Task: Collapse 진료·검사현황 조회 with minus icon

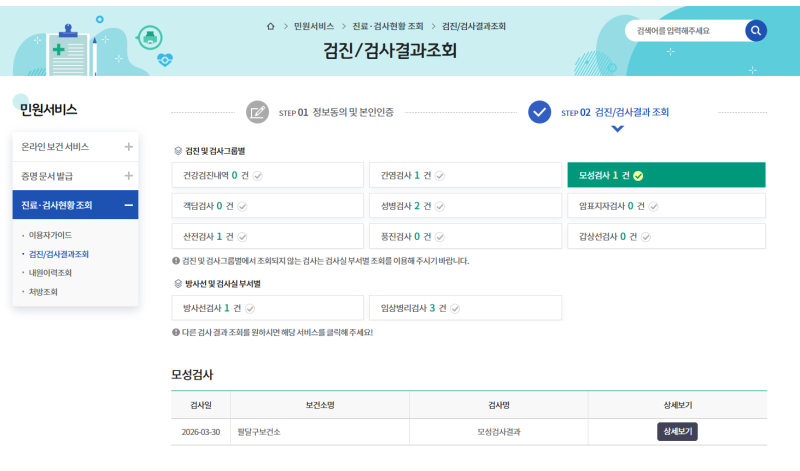Action: pyautogui.click(x=129, y=205)
